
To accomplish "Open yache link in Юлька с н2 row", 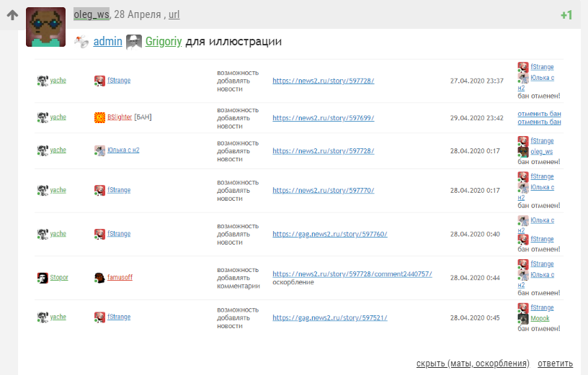I will tap(58, 150).
